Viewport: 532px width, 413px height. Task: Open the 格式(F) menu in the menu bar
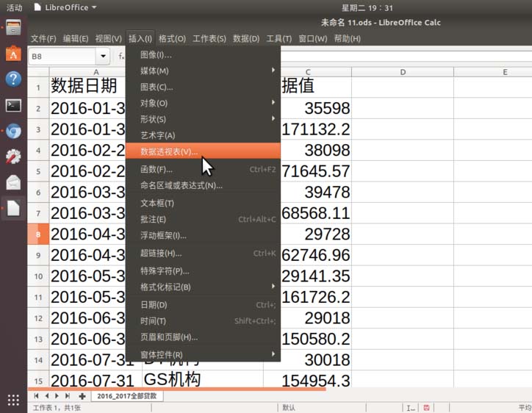pos(172,38)
